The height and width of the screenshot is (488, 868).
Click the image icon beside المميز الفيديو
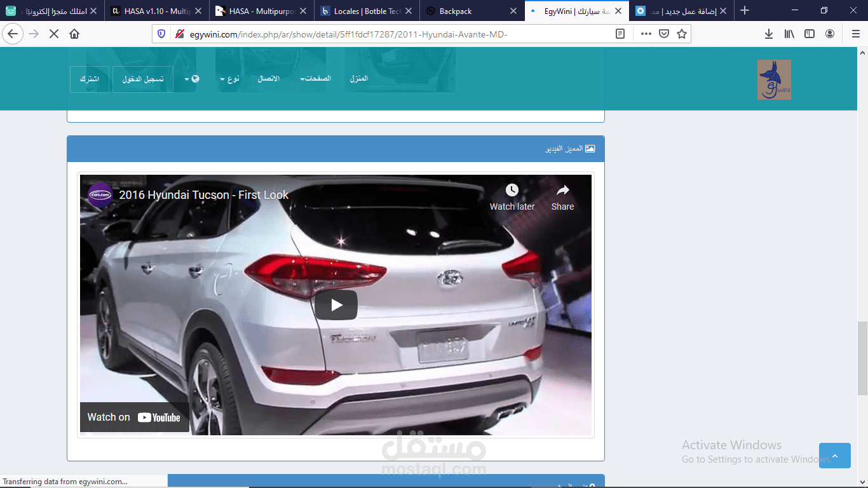point(590,149)
